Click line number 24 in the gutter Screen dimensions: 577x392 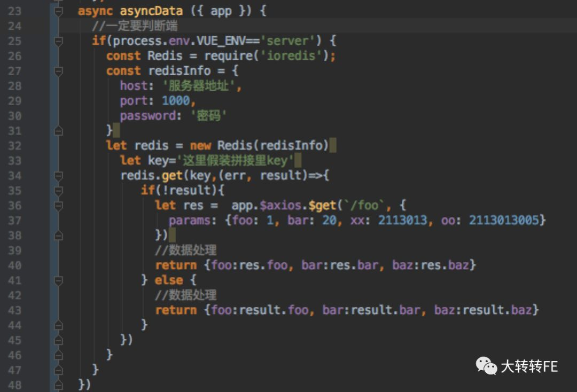[x=15, y=26]
